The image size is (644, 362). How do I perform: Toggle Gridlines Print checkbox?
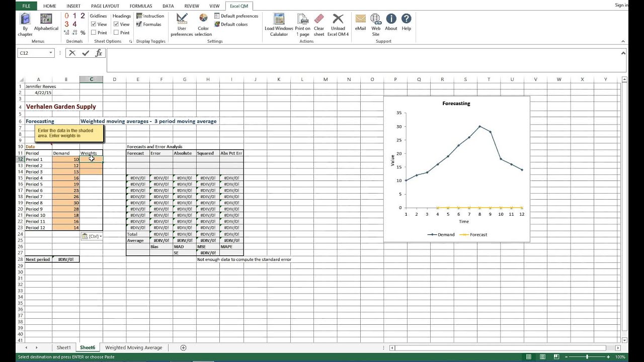pyautogui.click(x=94, y=33)
